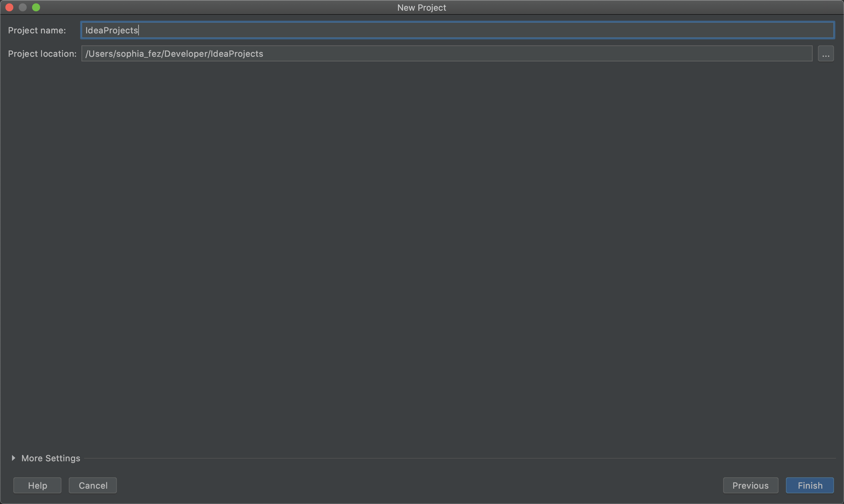Cancel the New Project dialog
Screen dimensions: 844x504
[x=93, y=485]
